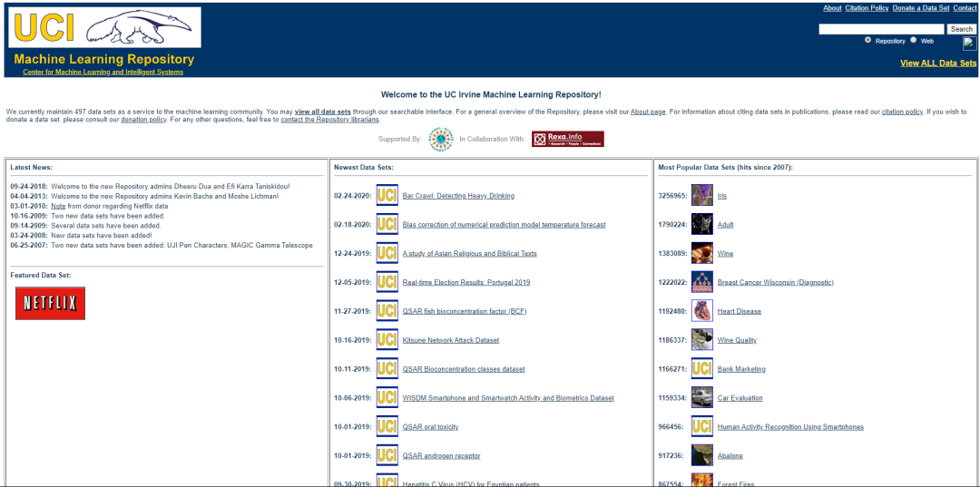This screenshot has width=980, height=487.
Task: Click the Wine data set thumbnail icon
Action: [x=701, y=253]
